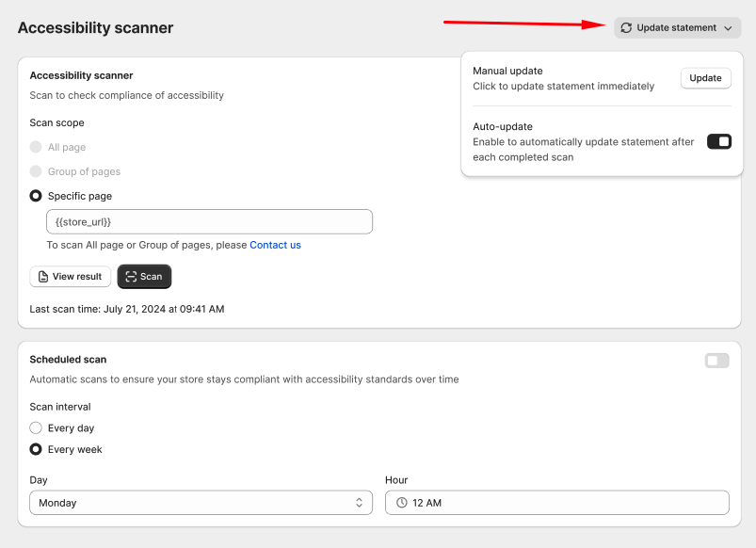Start a scan with the Scan button

144,277
